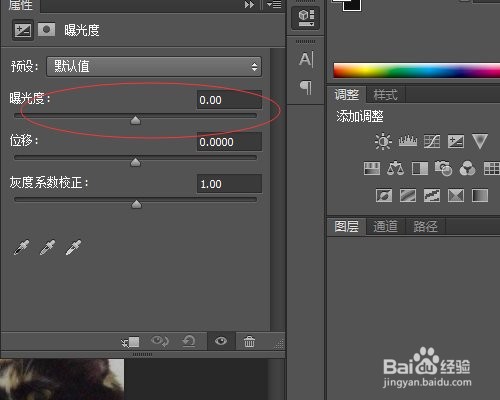
Task: Add a Posterize adjustment
Action: tap(408, 196)
